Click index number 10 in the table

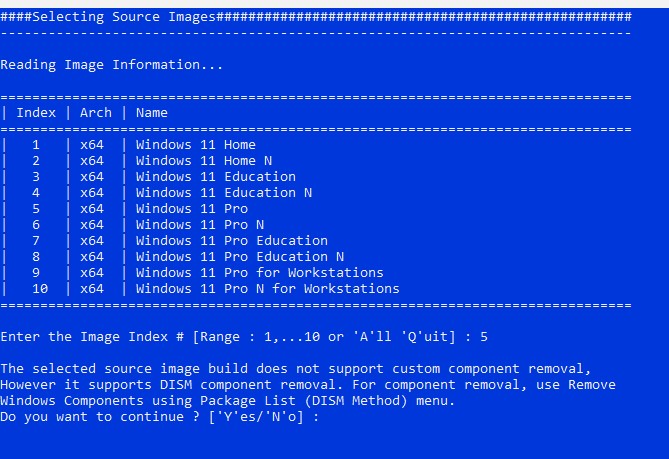pyautogui.click(x=40, y=289)
